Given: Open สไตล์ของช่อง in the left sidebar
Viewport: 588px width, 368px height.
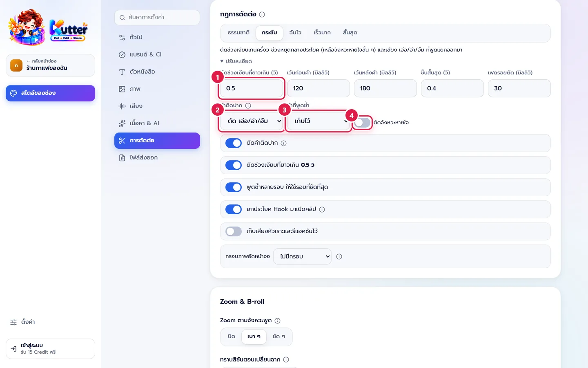Looking at the screenshot, I should [50, 93].
